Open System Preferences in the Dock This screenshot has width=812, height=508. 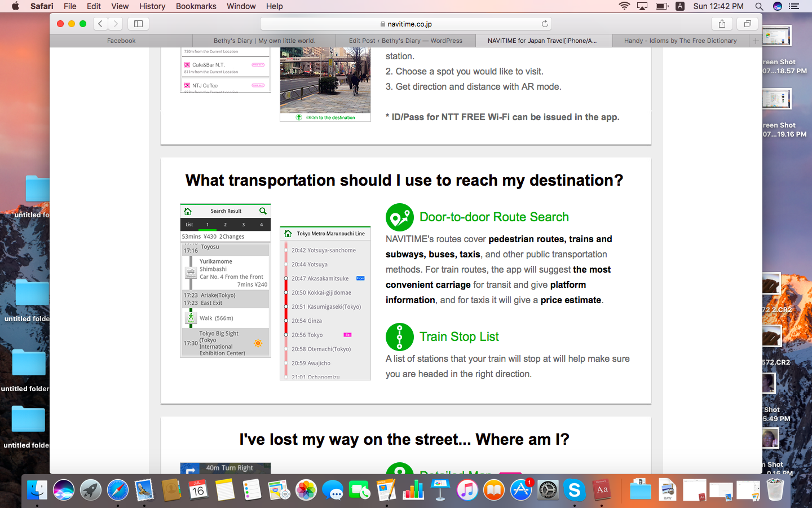(548, 490)
